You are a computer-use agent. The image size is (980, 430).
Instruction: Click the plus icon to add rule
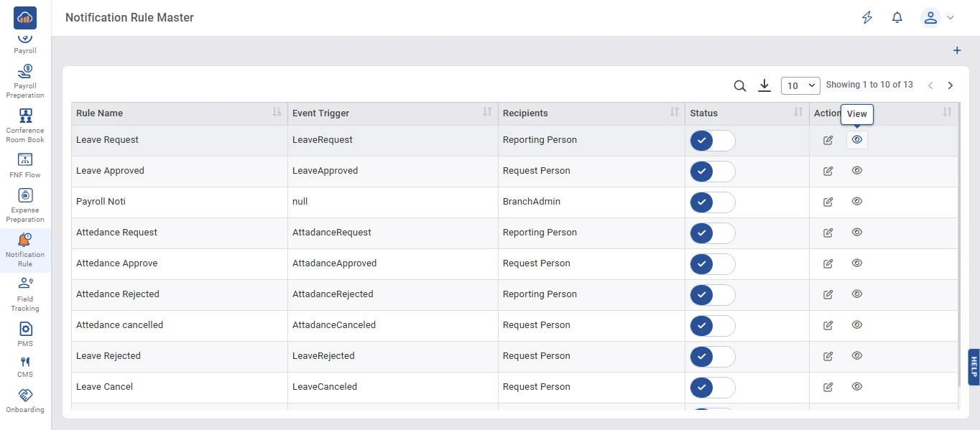[956, 51]
